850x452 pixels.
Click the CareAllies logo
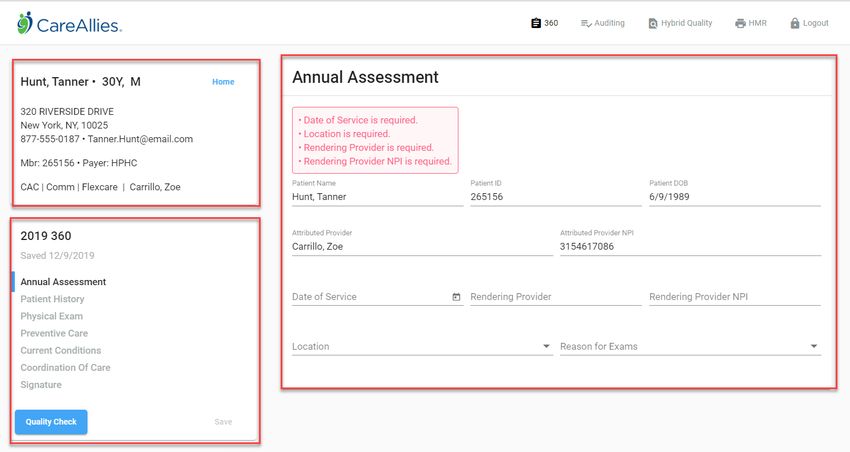pos(69,23)
